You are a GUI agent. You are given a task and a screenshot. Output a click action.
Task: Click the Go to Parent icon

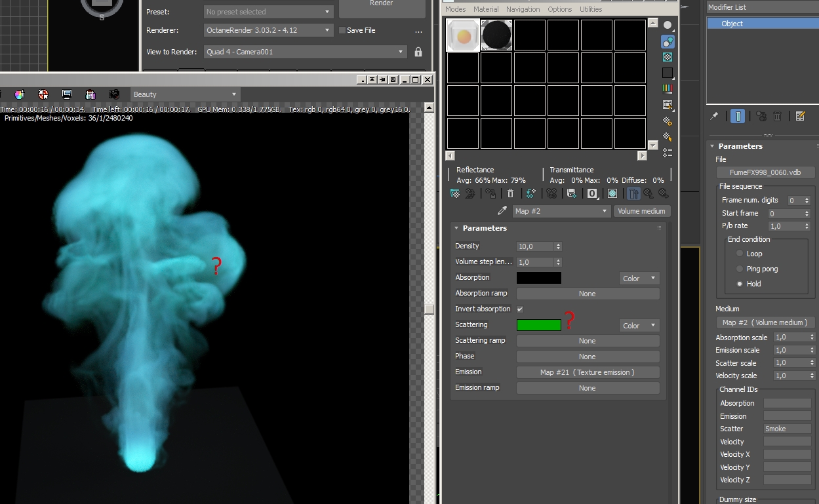(x=648, y=193)
